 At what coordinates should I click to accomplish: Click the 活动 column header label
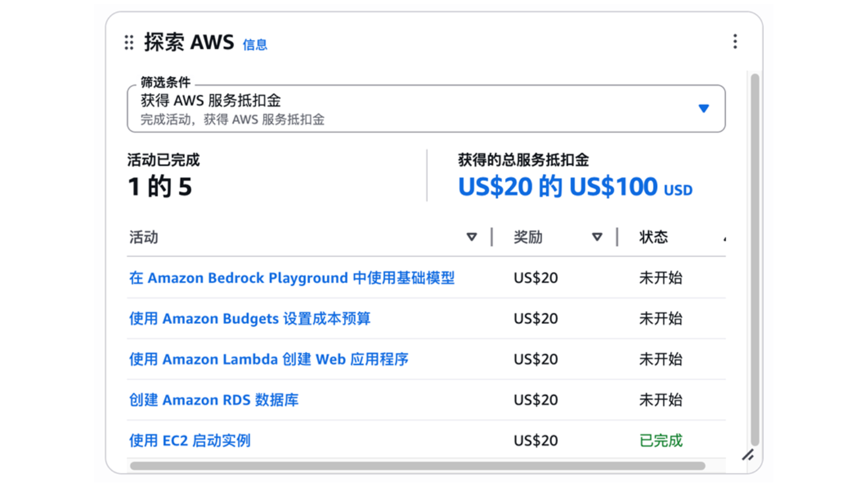coord(144,237)
